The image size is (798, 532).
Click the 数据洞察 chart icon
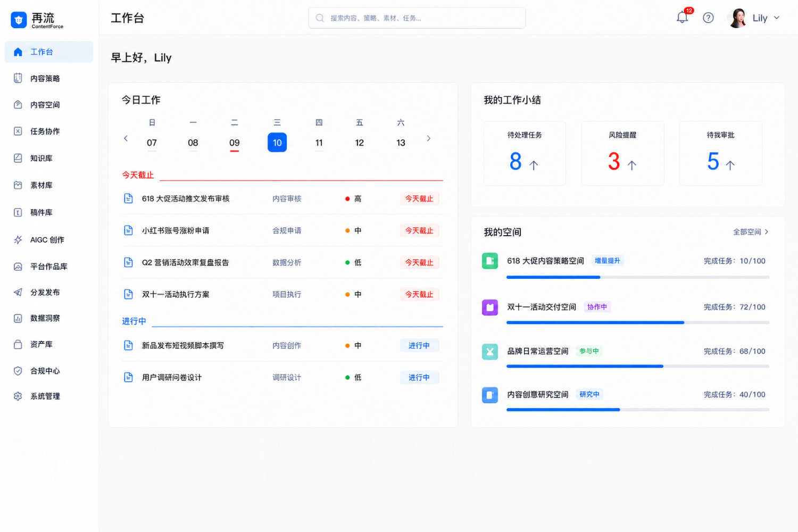(18, 318)
